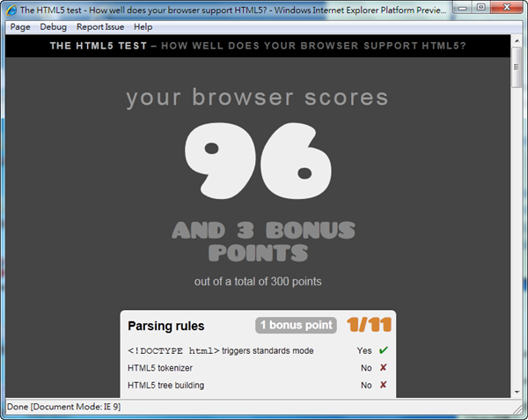Click the status bar Document Mode text

click(63, 407)
